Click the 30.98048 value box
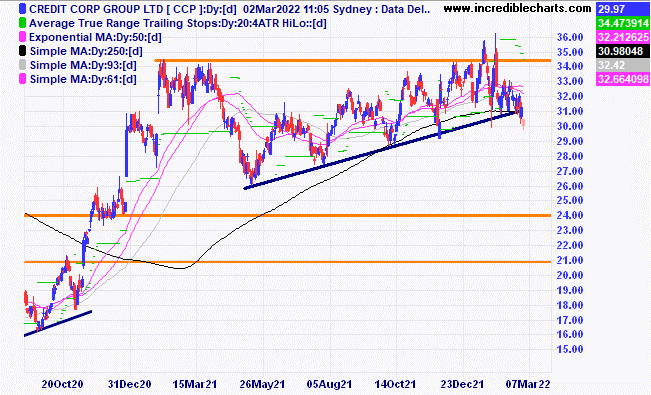This screenshot has width=651, height=395. [623, 51]
